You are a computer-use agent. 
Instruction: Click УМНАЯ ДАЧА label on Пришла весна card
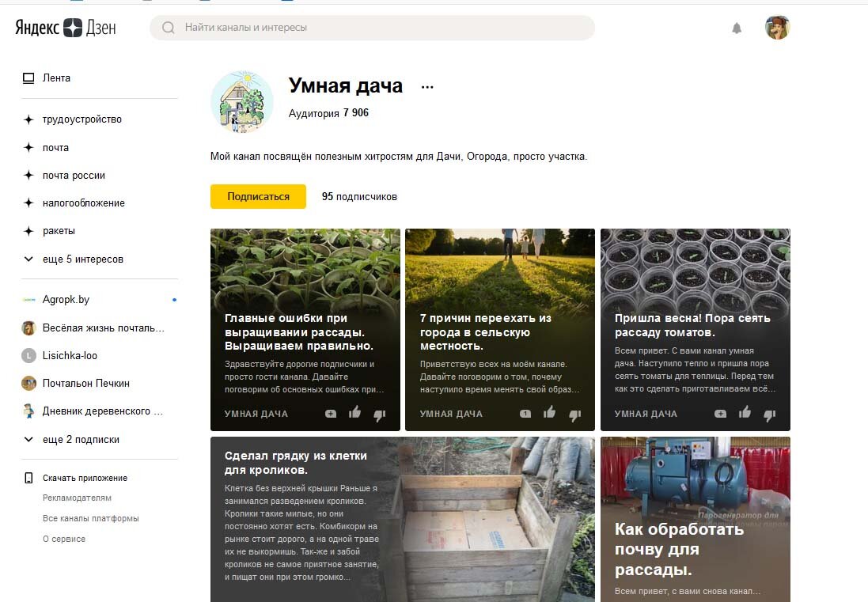click(x=646, y=414)
